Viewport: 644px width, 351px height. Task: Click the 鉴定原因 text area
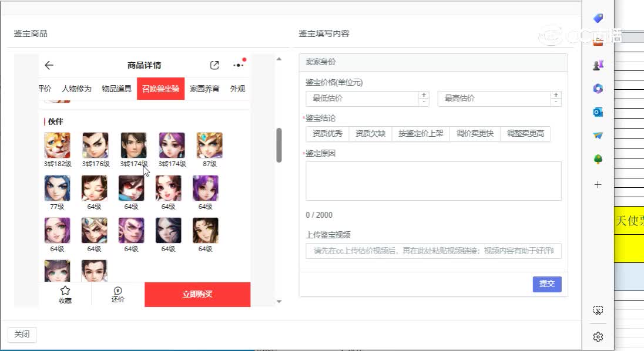coord(433,181)
